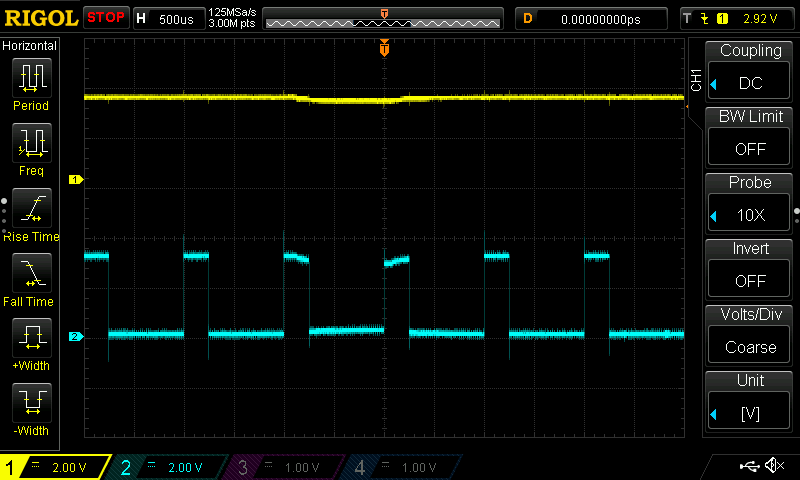Select the Fall Time measurement icon
Viewport: 800px width, 480px height.
coord(32,273)
